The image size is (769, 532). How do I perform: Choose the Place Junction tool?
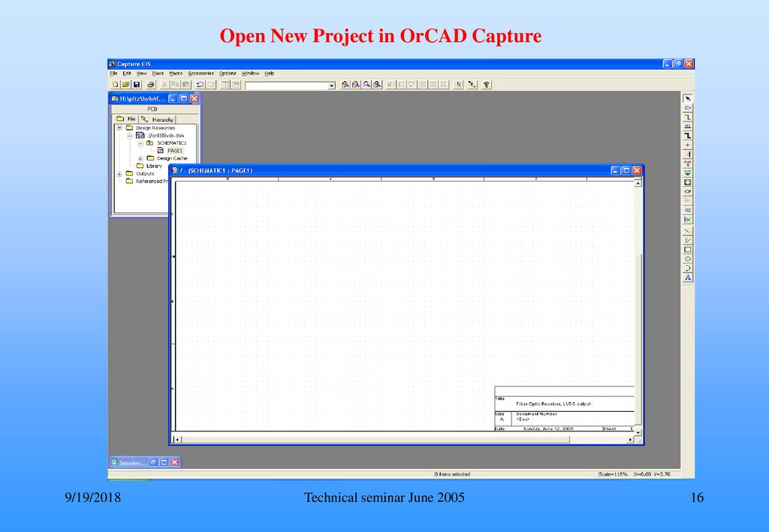tap(688, 145)
